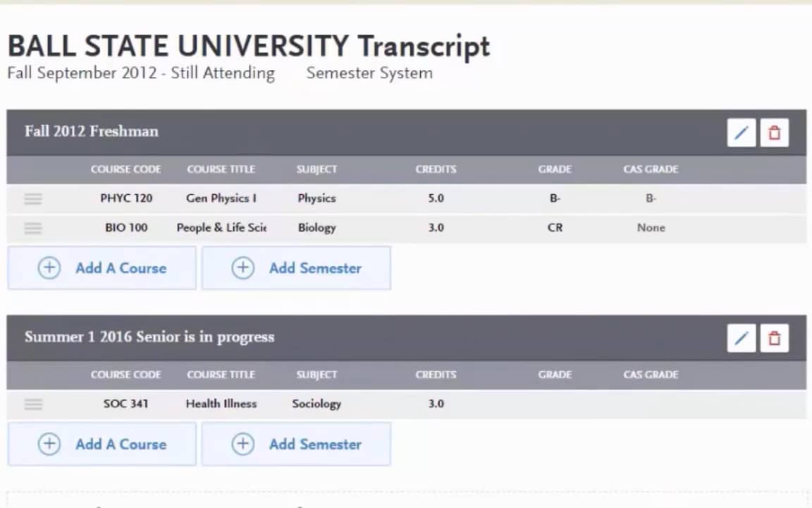Viewport: 812px width, 508px height.
Task: Click Add Semester below SOC 341
Action: (x=296, y=445)
